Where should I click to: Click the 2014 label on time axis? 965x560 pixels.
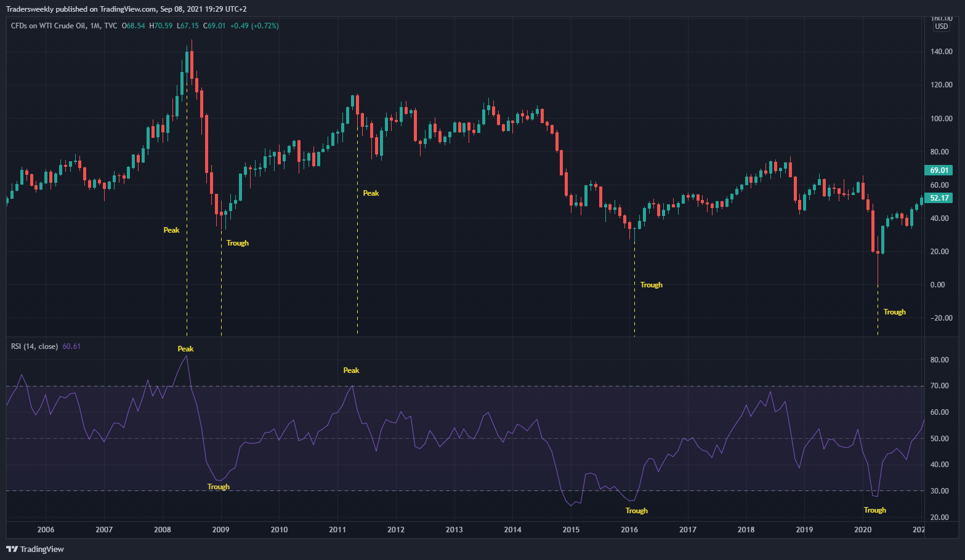click(x=512, y=530)
